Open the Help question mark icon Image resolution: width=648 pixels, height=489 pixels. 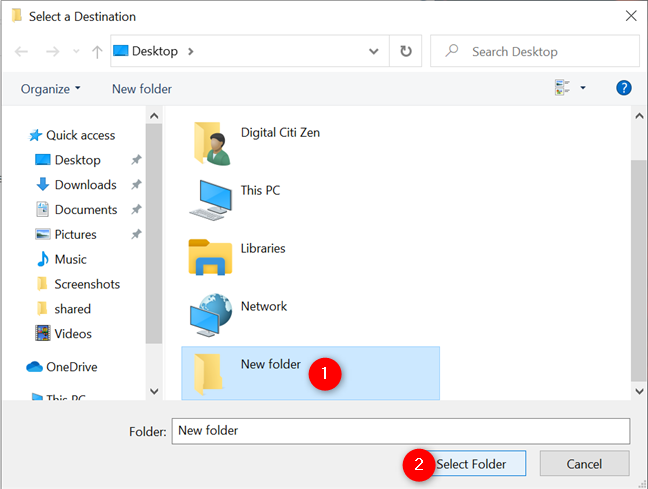tap(624, 89)
